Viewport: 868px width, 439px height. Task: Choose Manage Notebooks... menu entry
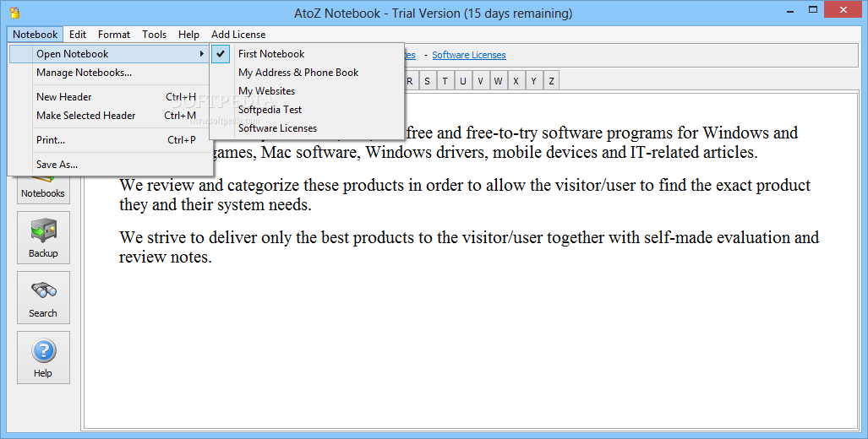110,73
